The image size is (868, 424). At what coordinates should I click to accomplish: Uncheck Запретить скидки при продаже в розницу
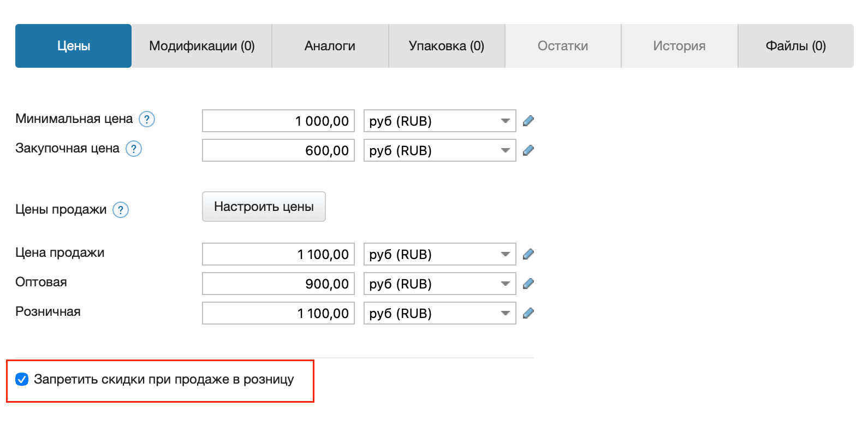pos(22,379)
